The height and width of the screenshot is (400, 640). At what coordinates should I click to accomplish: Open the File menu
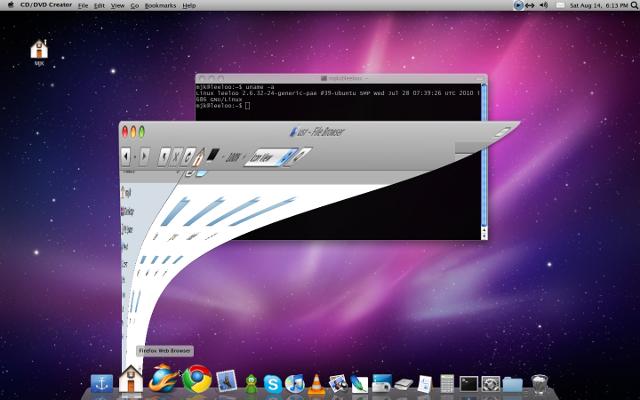[83, 6]
